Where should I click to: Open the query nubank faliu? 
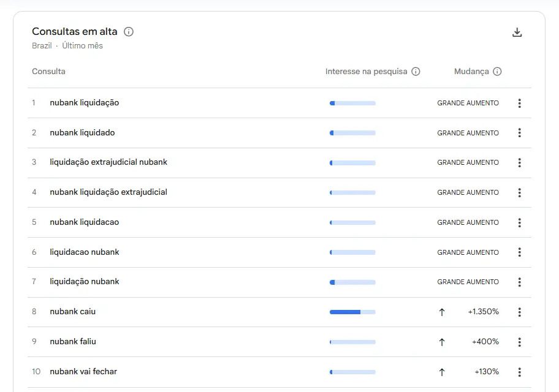[x=73, y=341]
